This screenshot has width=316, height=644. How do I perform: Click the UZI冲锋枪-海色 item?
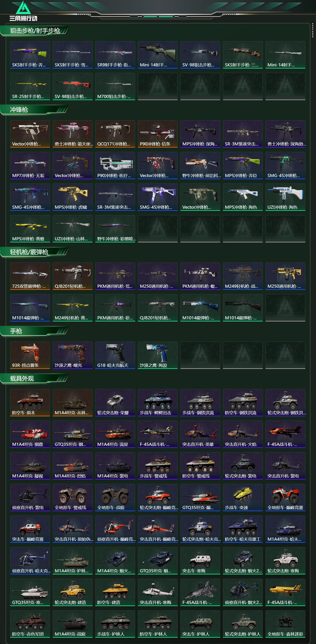285,197
